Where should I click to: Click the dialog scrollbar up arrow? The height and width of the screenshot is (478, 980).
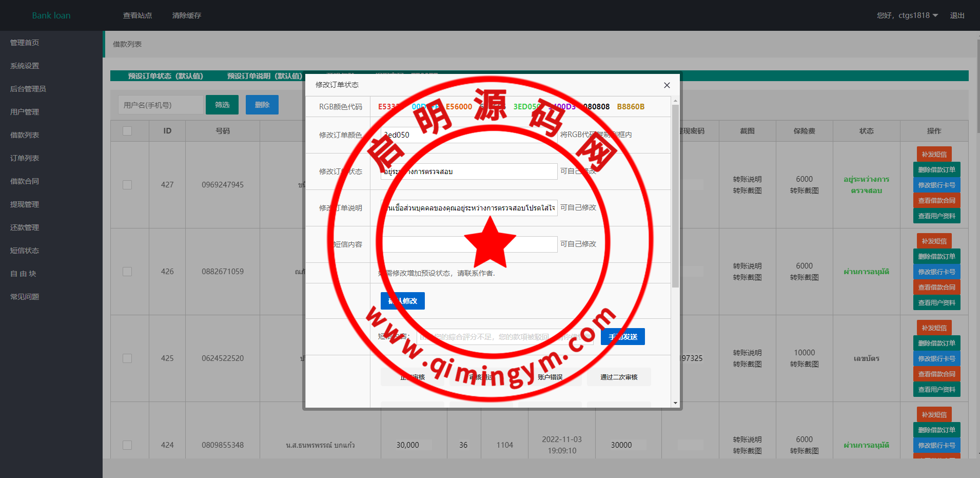(x=675, y=101)
